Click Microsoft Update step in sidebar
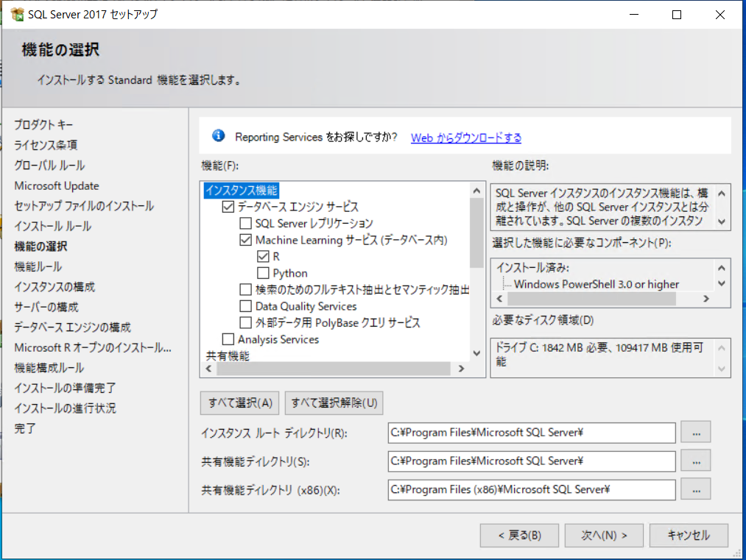Screen dimensions: 746x560 (x=57, y=185)
